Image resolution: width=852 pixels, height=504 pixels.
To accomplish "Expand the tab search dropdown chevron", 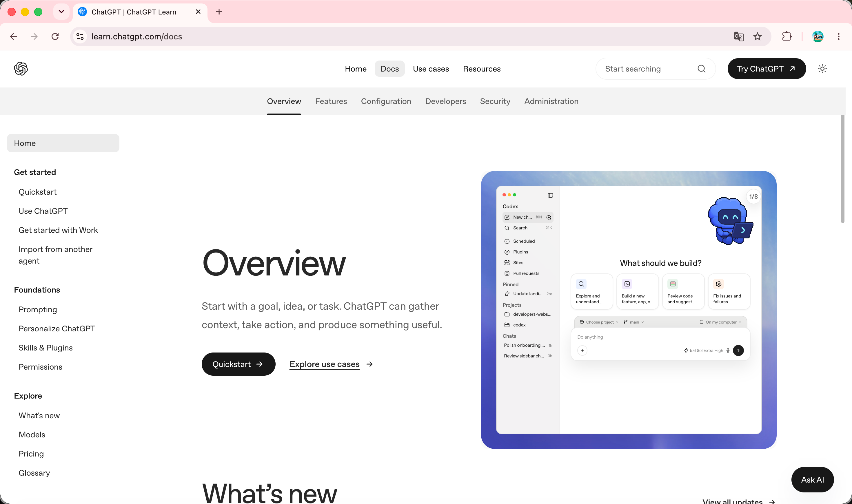I will pyautogui.click(x=61, y=12).
